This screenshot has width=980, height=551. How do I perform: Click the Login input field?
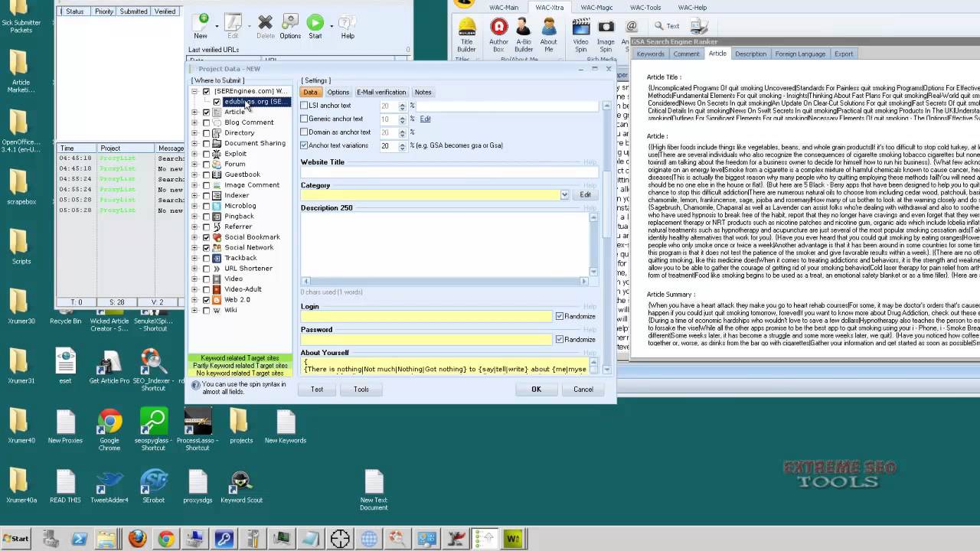tap(426, 316)
